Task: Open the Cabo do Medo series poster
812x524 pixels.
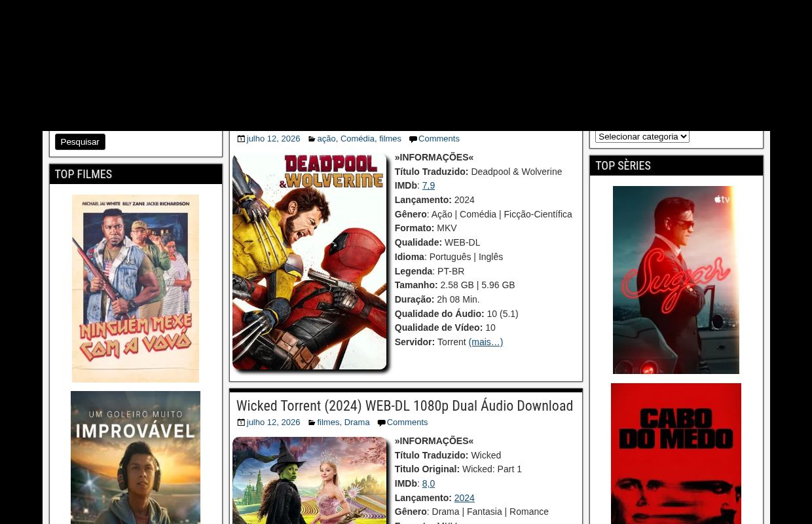Action: pyautogui.click(x=676, y=453)
